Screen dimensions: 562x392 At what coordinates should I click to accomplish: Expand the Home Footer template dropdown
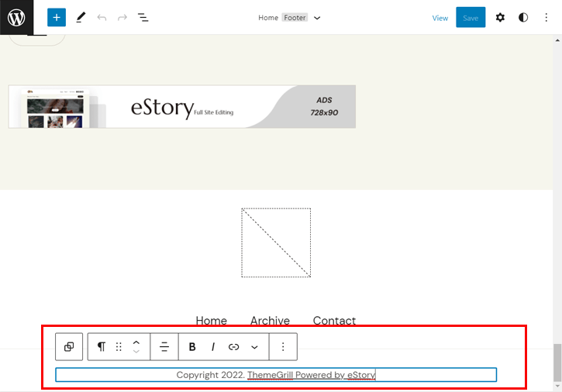(x=317, y=18)
